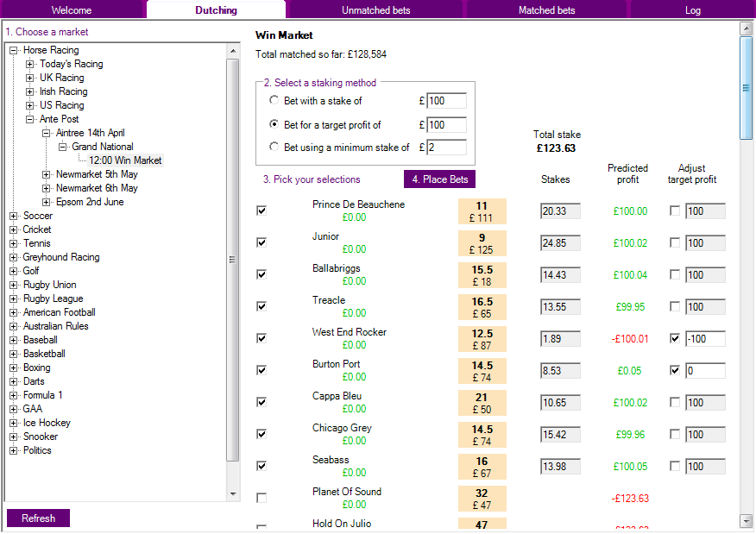Select the 12:00 Win Market item
Viewport: 756px width, 534px height.
(125, 160)
